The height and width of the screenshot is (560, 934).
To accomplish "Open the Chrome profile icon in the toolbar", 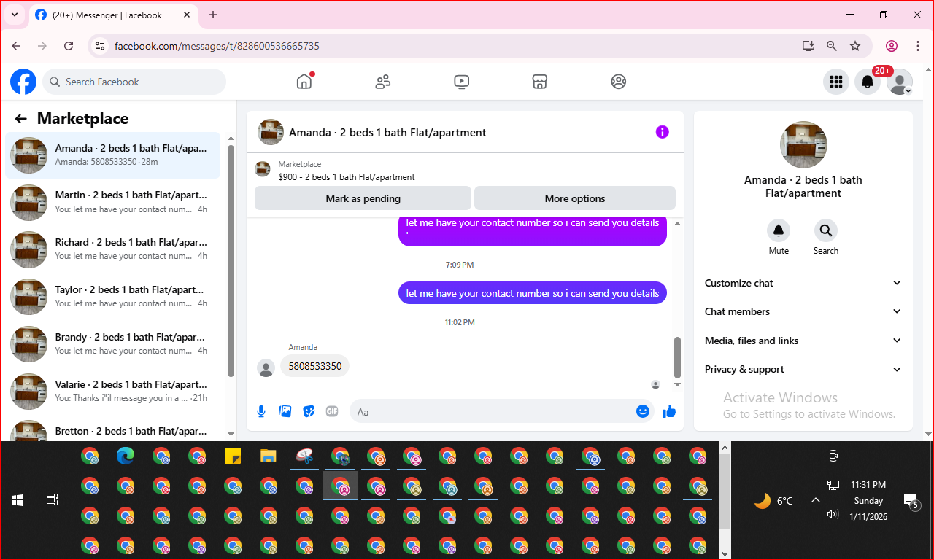I will coord(892,46).
